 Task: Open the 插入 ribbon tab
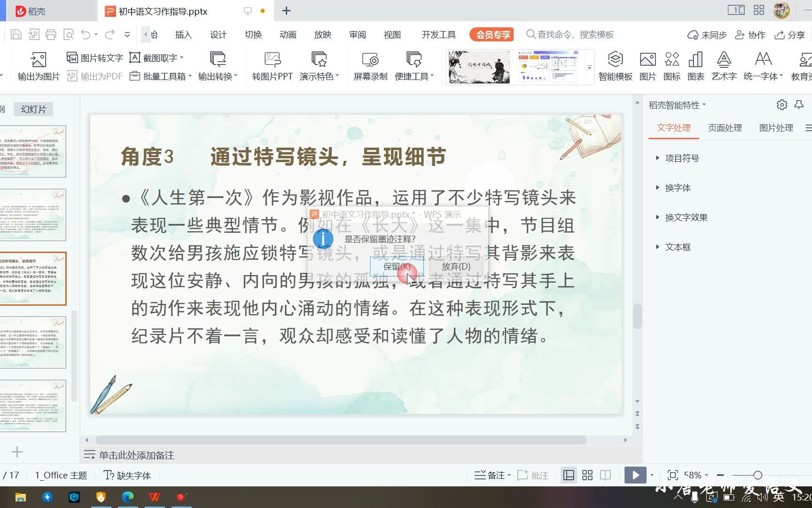pos(183,35)
